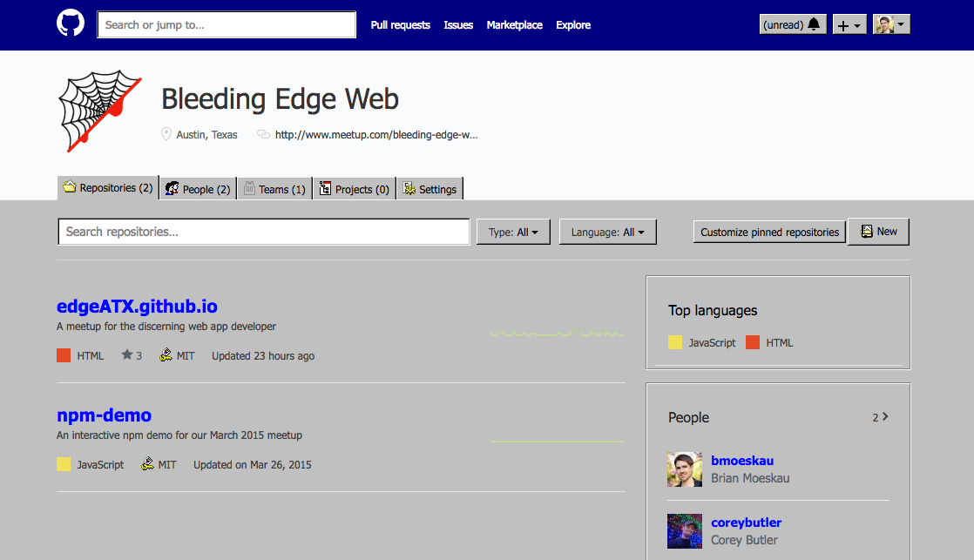Click the link icon beside the meetup URL
The height and width of the screenshot is (560, 974).
click(263, 134)
